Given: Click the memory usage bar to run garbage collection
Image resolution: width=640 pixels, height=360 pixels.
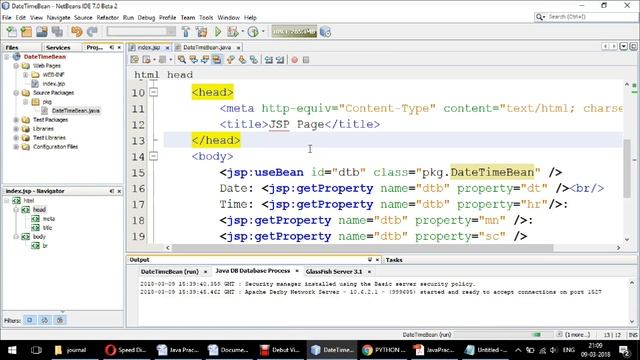Looking at the screenshot, I should click(x=294, y=31).
